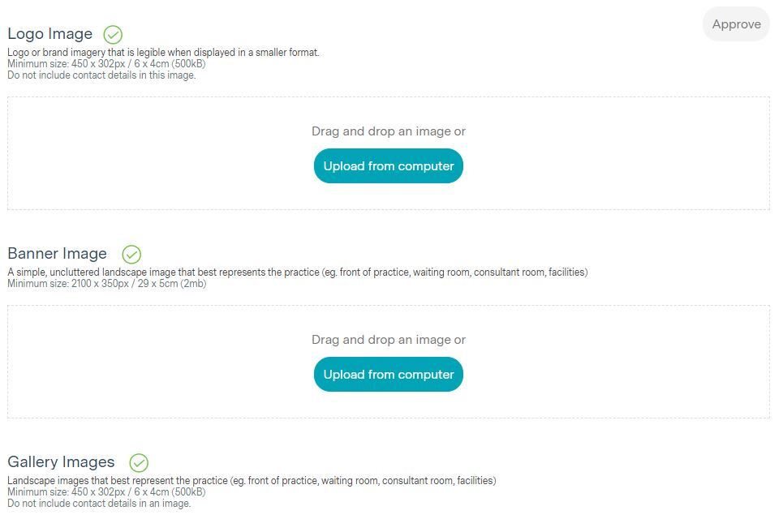Click the green checkmark beside Logo Image
This screenshot has width=783, height=532.
pyautogui.click(x=113, y=35)
